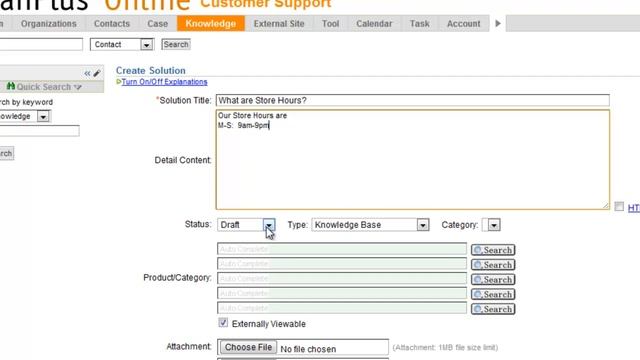Click inside the Detail Content text area
The image size is (640, 360).
413,160
